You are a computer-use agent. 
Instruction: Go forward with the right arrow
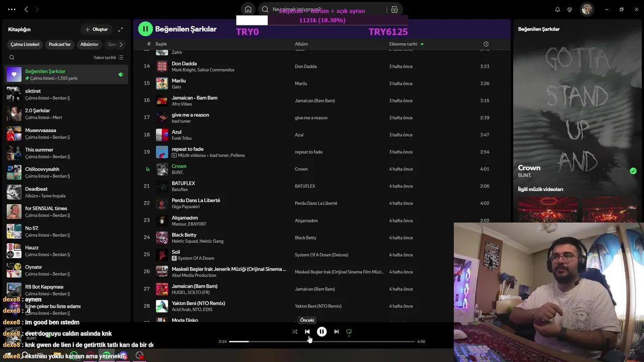coord(37,9)
